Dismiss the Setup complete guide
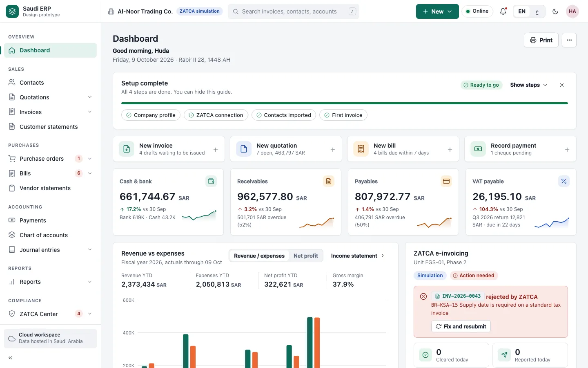The height and width of the screenshot is (368, 588). (x=562, y=85)
